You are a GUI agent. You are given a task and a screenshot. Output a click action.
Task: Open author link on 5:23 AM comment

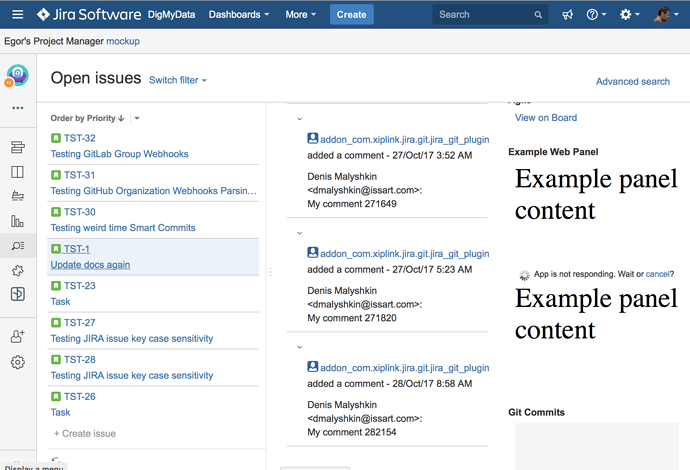pyautogui.click(x=404, y=254)
